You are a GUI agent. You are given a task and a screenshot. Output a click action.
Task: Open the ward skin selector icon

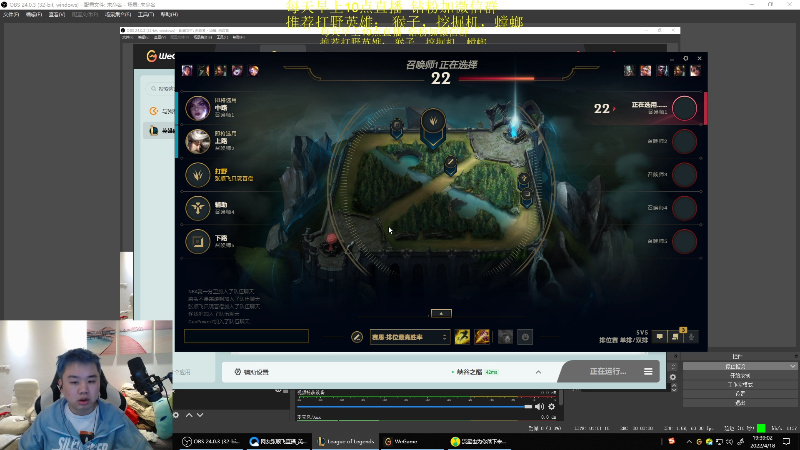click(x=505, y=337)
